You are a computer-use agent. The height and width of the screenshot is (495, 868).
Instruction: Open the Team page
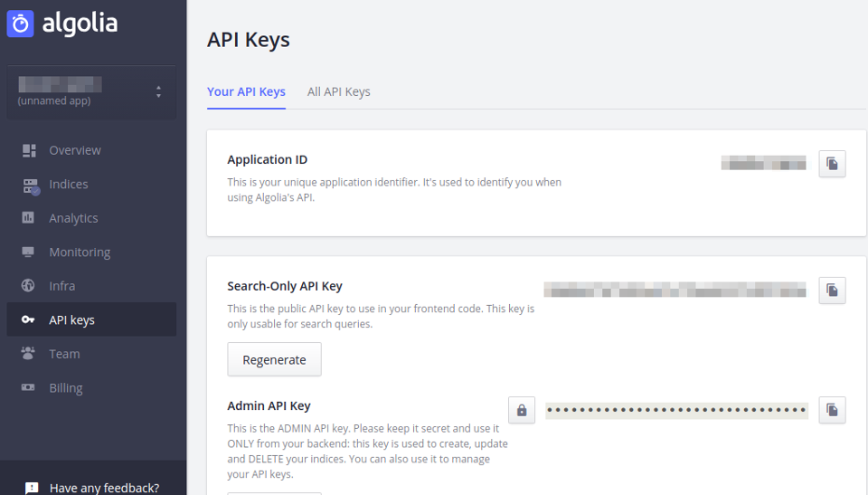pyautogui.click(x=91, y=354)
